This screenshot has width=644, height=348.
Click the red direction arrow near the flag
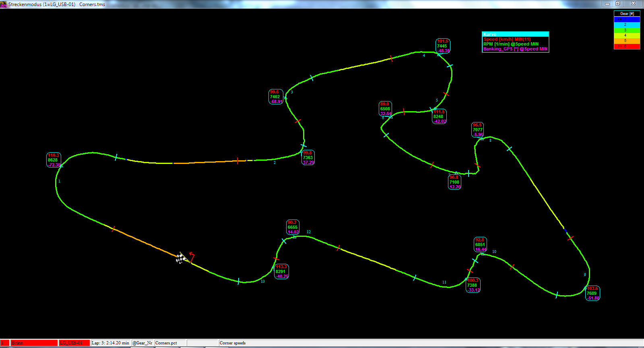pos(192,256)
